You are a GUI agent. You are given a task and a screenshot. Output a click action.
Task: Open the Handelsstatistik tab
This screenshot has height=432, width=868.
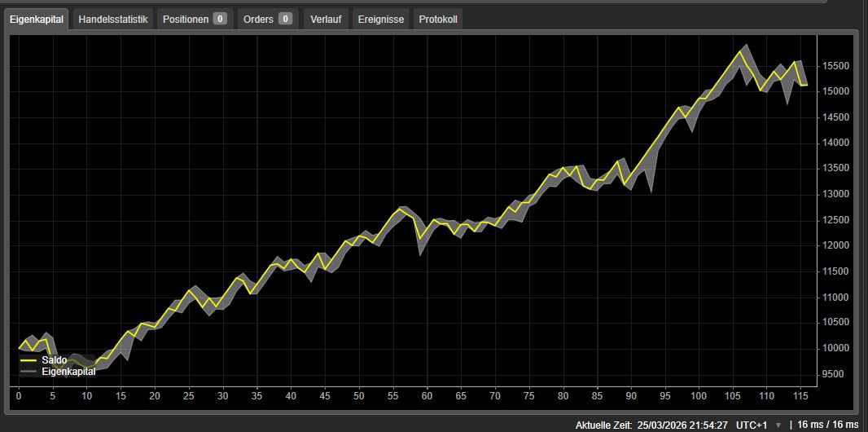(113, 19)
